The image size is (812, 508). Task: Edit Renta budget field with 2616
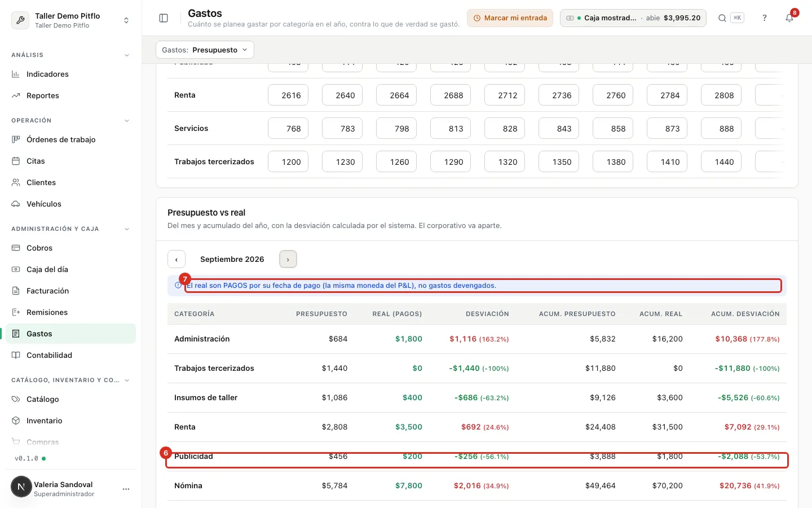point(288,95)
